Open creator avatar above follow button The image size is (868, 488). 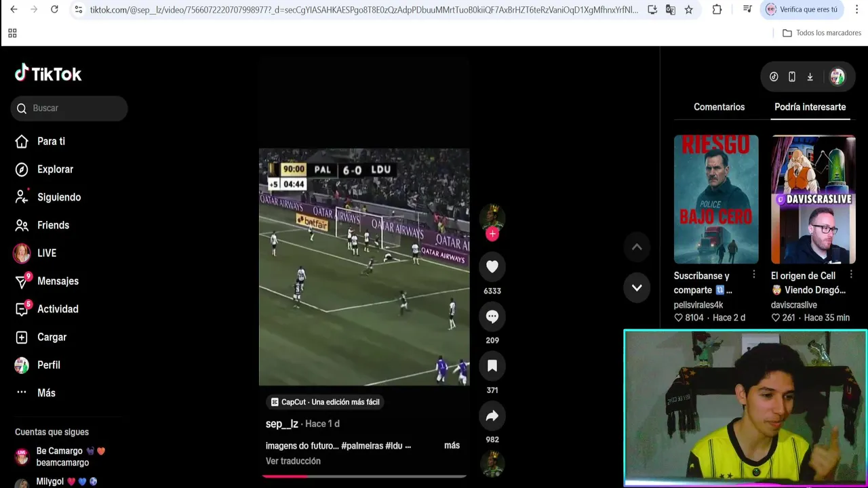pos(492,216)
